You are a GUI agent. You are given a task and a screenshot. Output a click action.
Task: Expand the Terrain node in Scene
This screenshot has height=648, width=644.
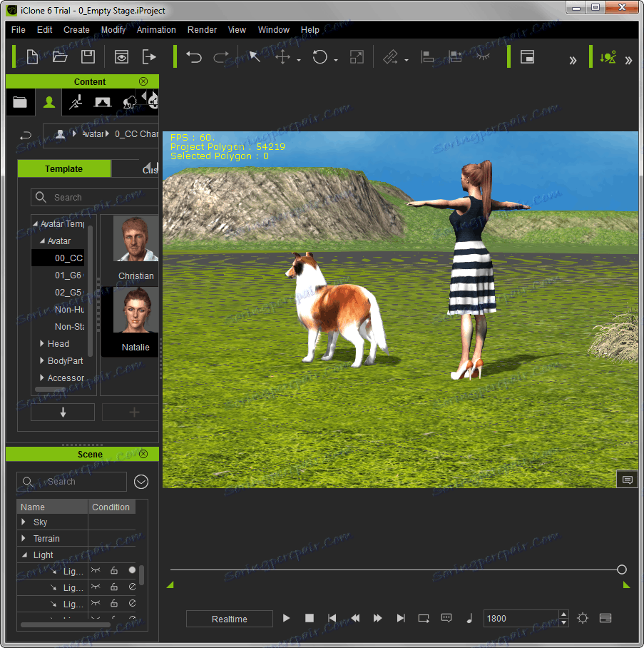pyautogui.click(x=24, y=538)
